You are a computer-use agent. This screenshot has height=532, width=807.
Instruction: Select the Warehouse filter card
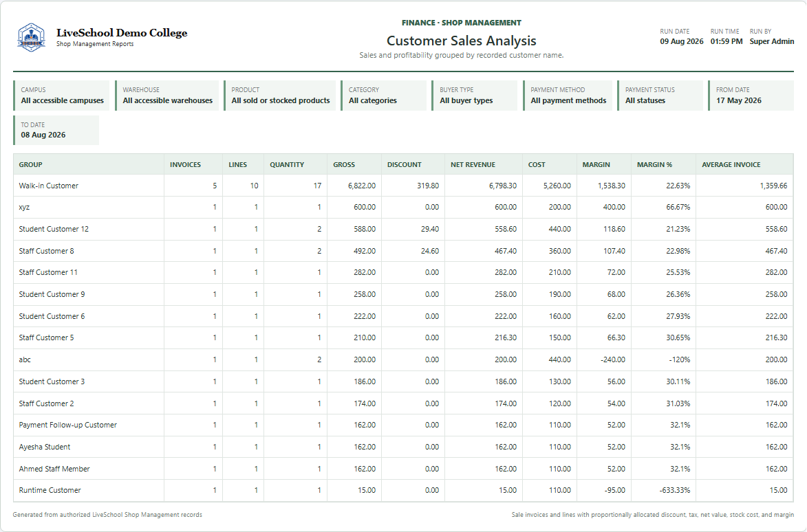pyautogui.click(x=167, y=96)
